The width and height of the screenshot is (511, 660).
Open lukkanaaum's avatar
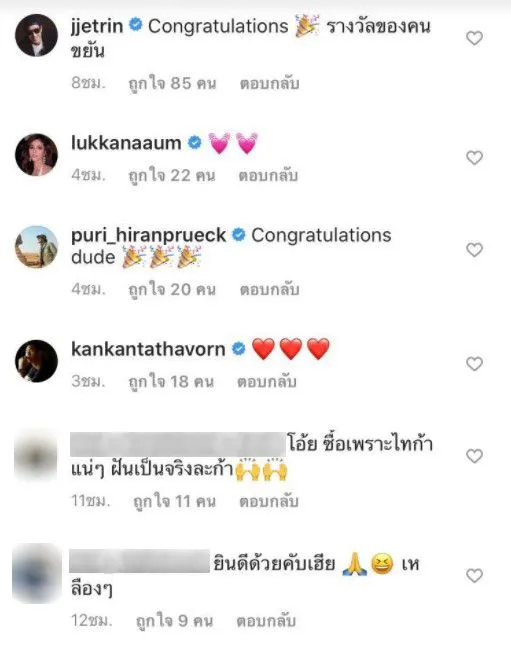click(x=36, y=154)
